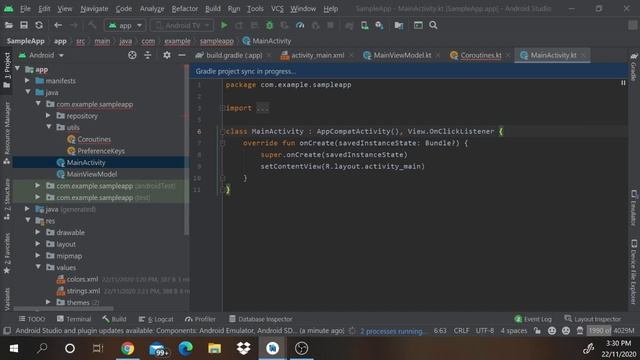
Task: Navigate back with the left arrow icon
Action: click(x=58, y=25)
